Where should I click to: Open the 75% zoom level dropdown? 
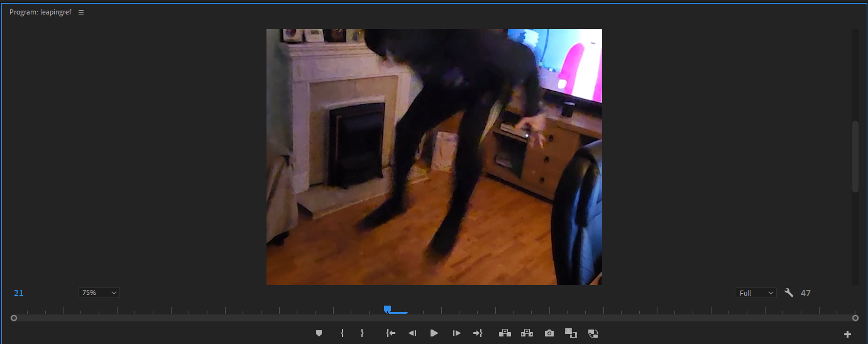point(99,293)
